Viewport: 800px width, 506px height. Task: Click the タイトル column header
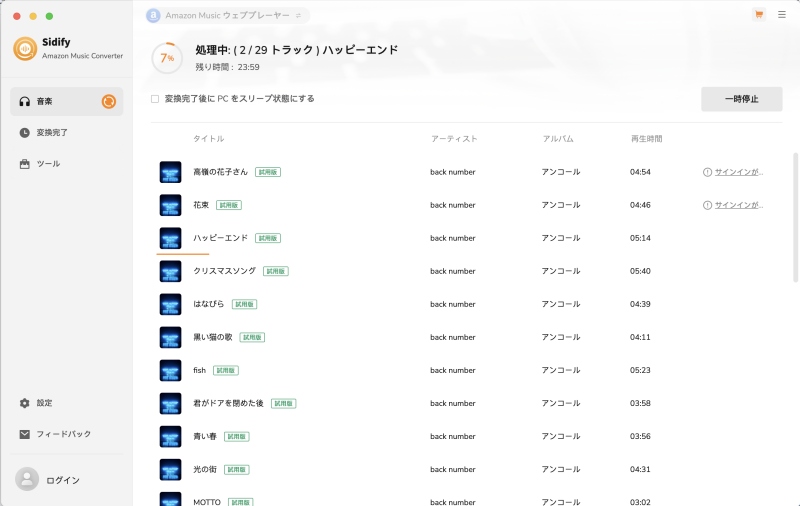point(209,139)
